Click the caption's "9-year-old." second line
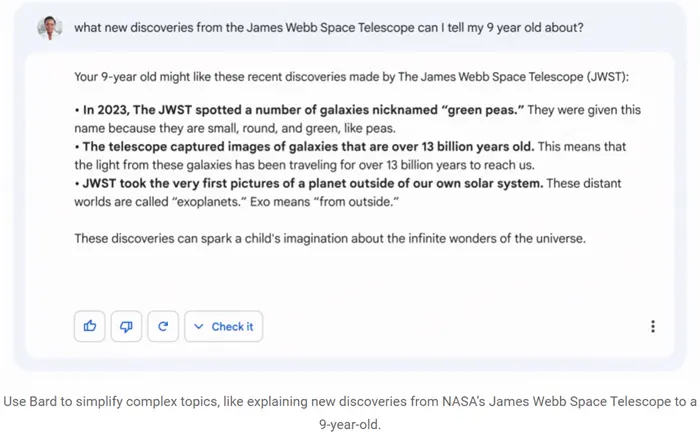The height and width of the screenshot is (434, 700). (350, 424)
